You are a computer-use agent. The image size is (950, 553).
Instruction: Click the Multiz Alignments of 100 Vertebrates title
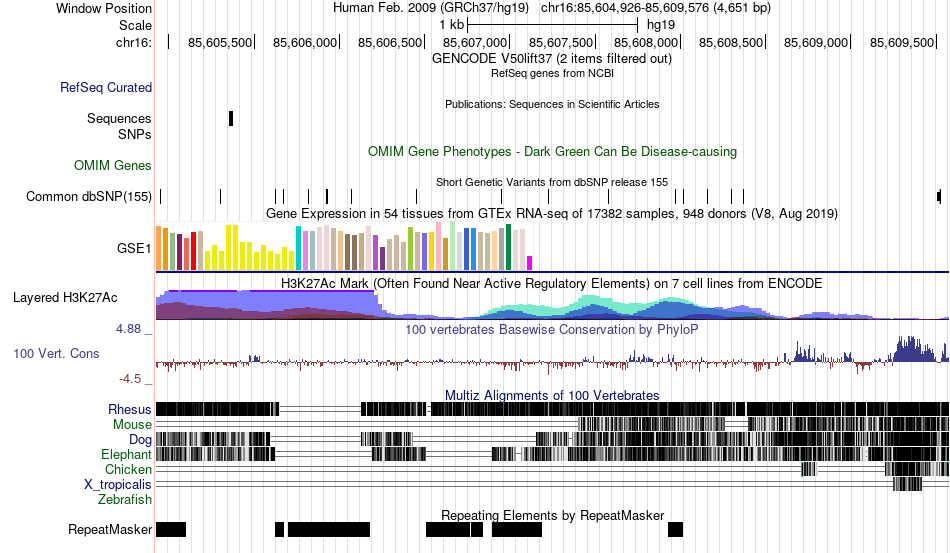click(552, 396)
